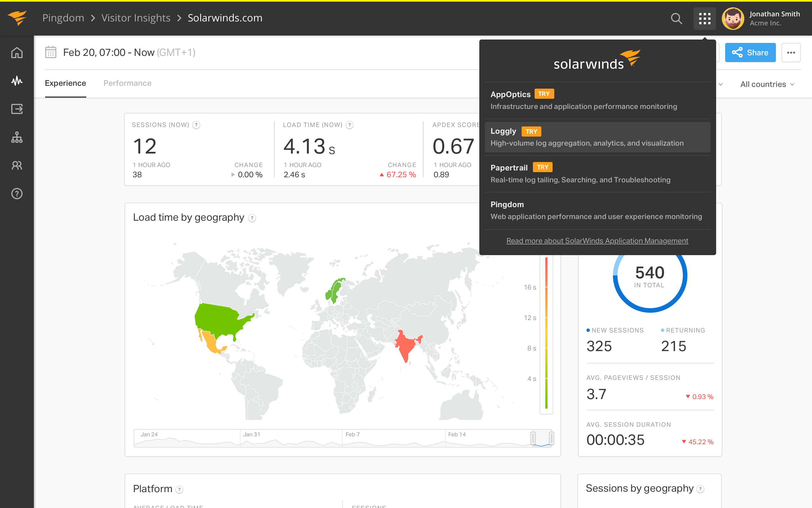The width and height of the screenshot is (812, 508).
Task: Open the Feb 20, 07:00 - Now date picker
Action: coord(129,52)
